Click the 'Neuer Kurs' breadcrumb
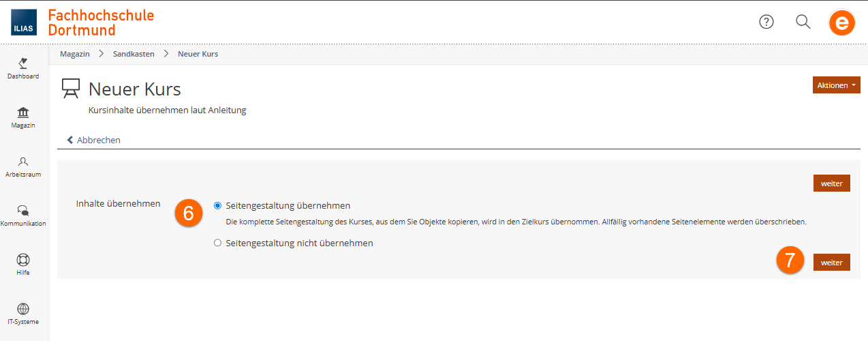 click(198, 53)
